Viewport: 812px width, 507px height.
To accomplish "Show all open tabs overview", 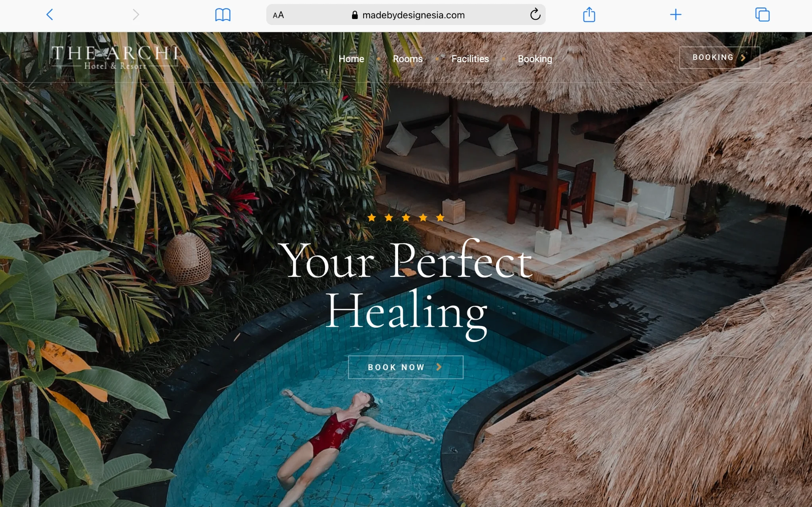I will [762, 15].
